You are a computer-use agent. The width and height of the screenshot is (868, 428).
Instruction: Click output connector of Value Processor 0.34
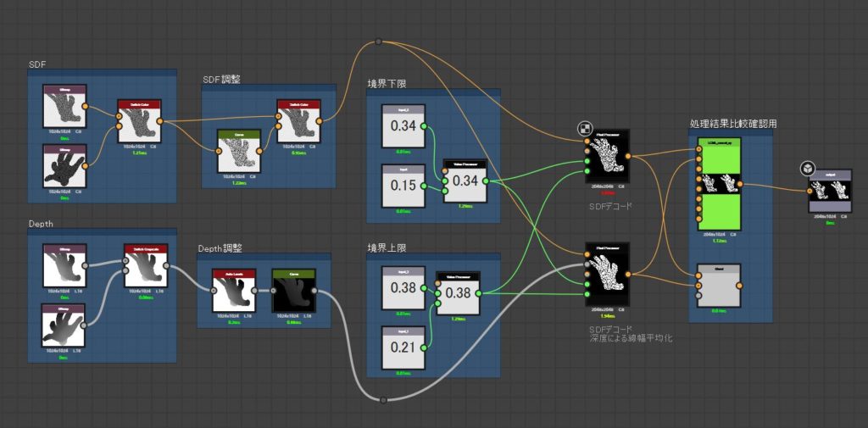tap(485, 181)
